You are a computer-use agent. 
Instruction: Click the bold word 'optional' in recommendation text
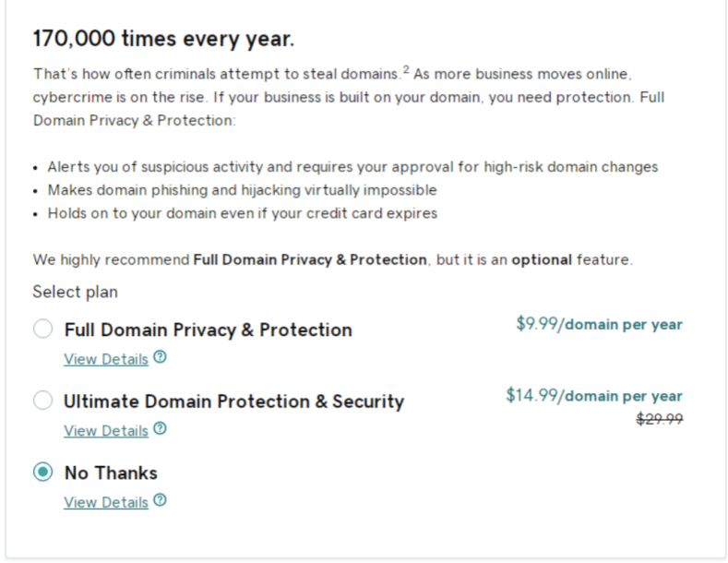pyautogui.click(x=542, y=260)
